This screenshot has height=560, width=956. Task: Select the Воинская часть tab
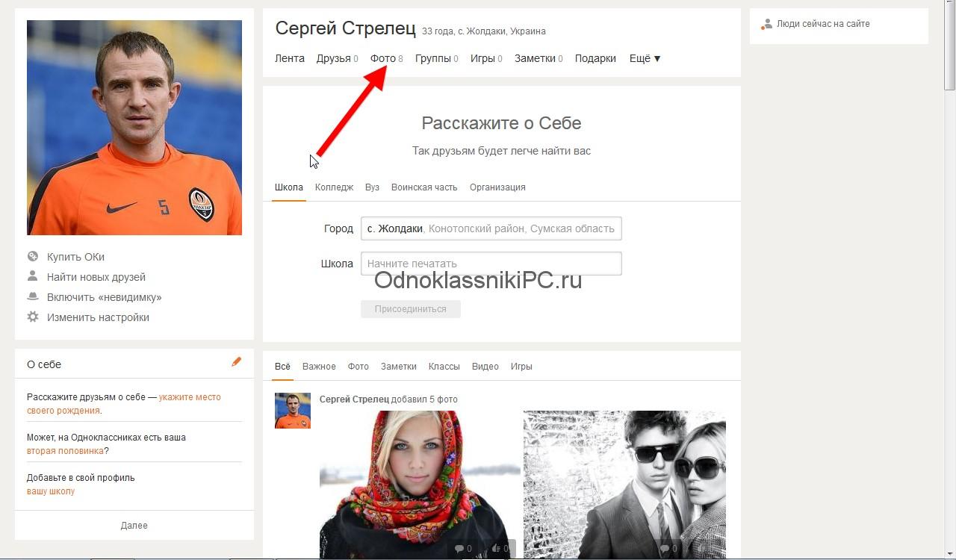[x=424, y=187]
